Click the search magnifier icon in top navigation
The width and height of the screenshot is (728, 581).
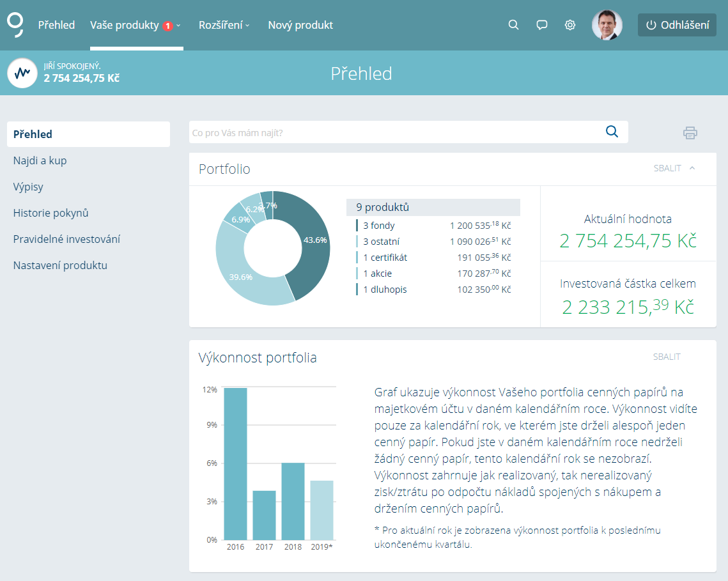[x=513, y=25]
